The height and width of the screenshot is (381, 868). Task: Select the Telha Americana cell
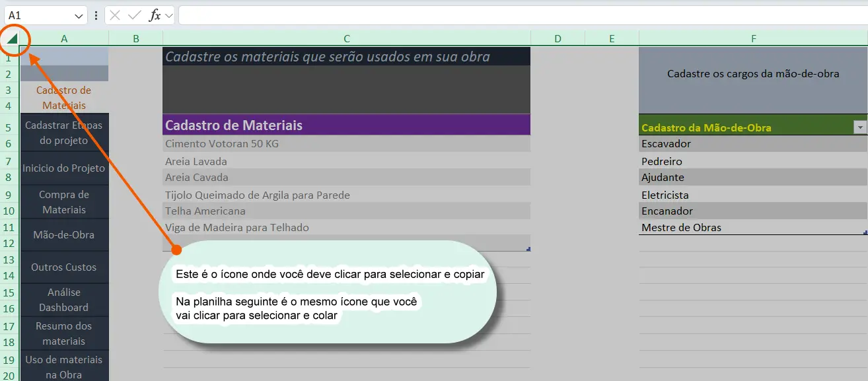(x=346, y=211)
